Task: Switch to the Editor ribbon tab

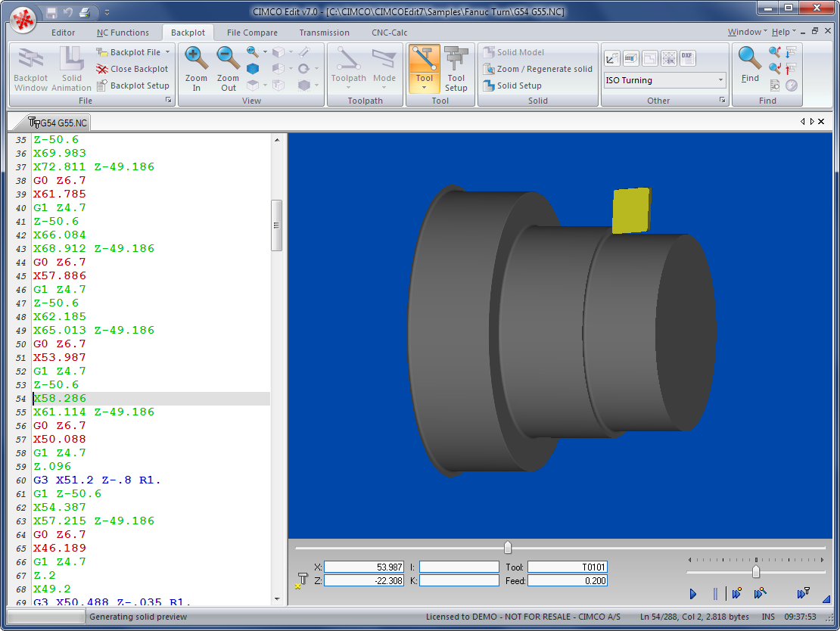Action: click(64, 33)
